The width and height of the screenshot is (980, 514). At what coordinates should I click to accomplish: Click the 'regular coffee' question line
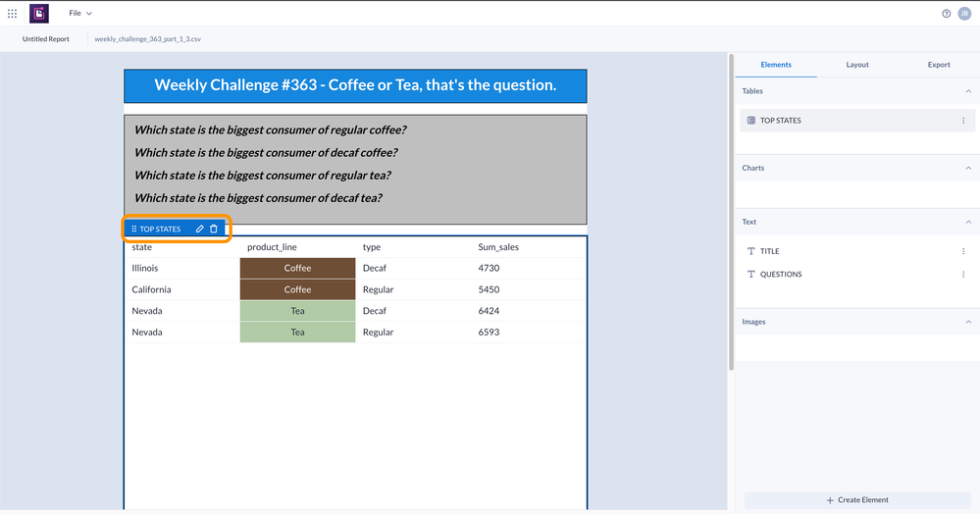pyautogui.click(x=270, y=130)
